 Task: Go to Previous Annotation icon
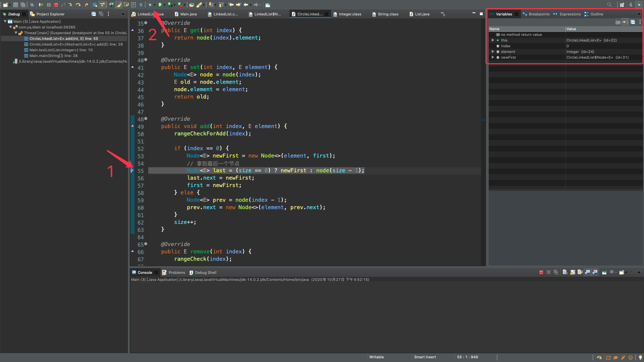click(x=221, y=5)
